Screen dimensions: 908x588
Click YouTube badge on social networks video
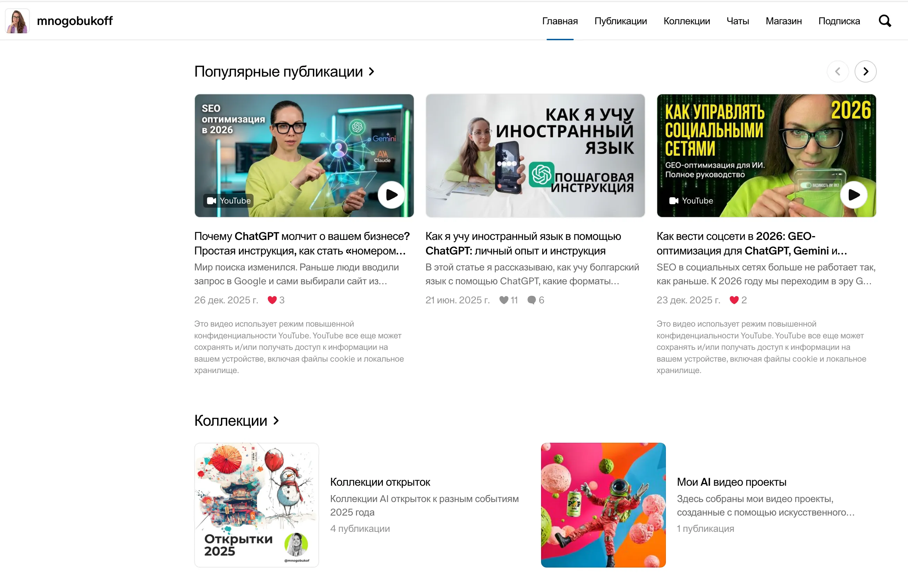(x=691, y=201)
